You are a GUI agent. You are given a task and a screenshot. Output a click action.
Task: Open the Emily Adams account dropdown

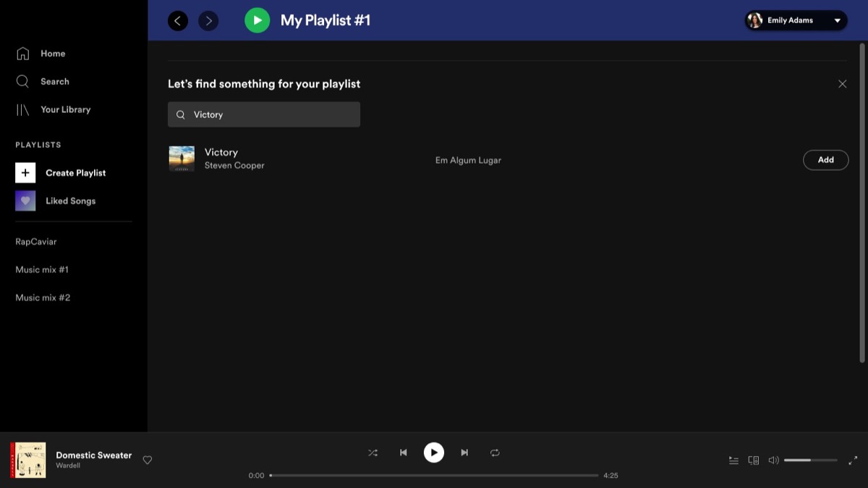[795, 20]
